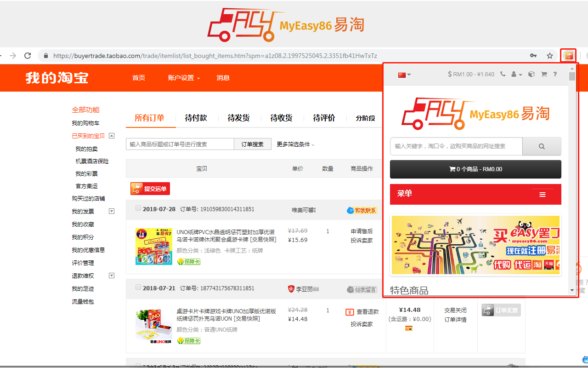Open 订单详情 link
The height and width of the screenshot is (368, 588).
[455, 320]
